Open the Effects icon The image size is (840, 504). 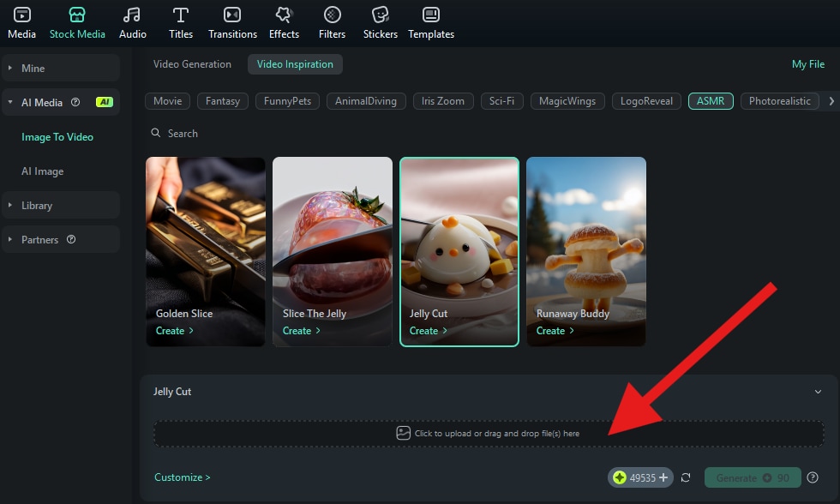pos(284,15)
